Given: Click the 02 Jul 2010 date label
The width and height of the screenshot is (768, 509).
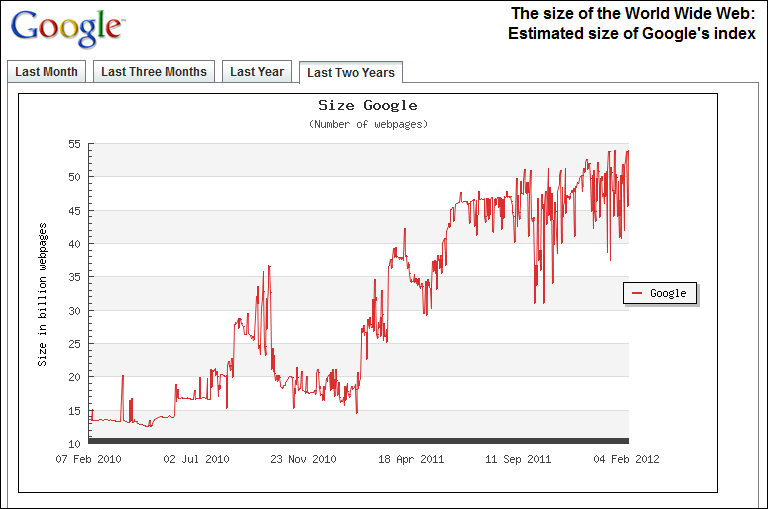Looking at the screenshot, I should tap(196, 460).
